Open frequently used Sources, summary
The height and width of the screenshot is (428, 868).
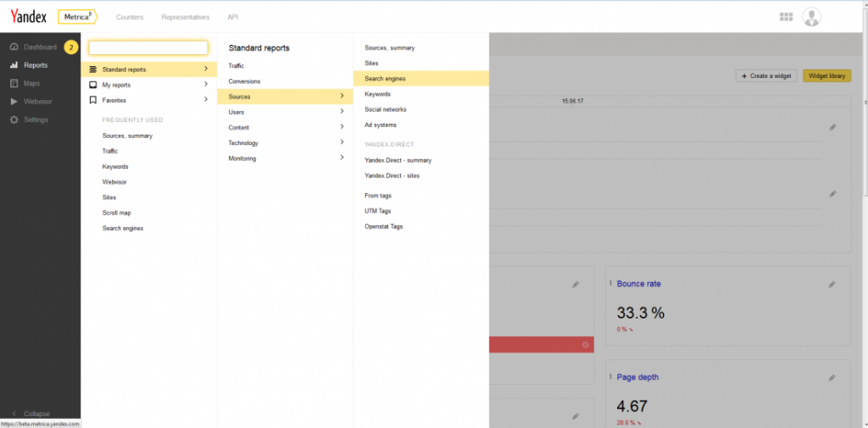(127, 136)
